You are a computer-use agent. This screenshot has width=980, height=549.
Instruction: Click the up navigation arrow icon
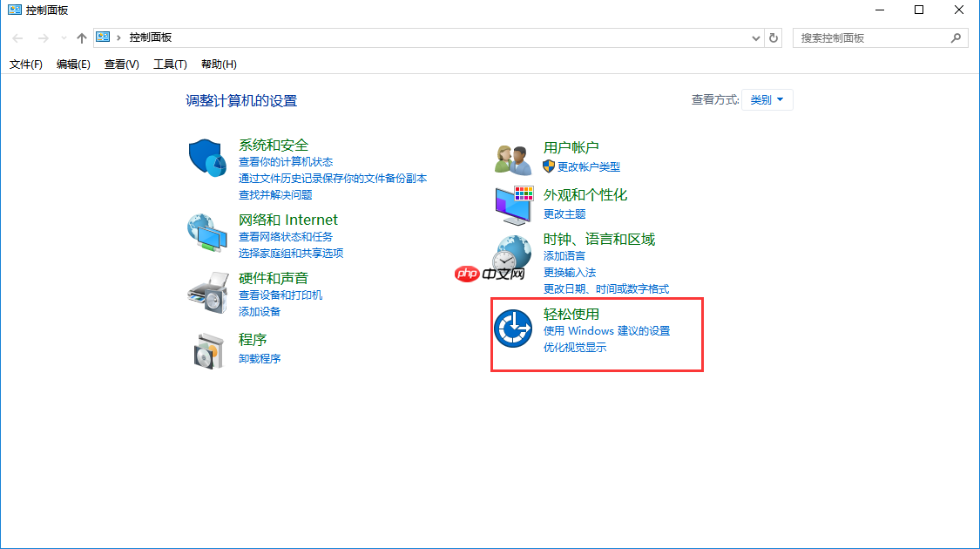81,37
